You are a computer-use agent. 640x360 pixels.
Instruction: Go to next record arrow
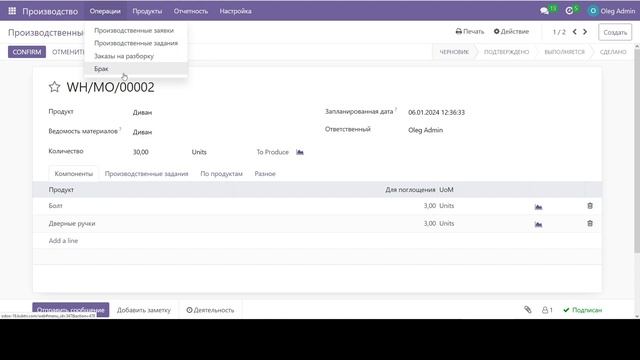[x=585, y=31]
